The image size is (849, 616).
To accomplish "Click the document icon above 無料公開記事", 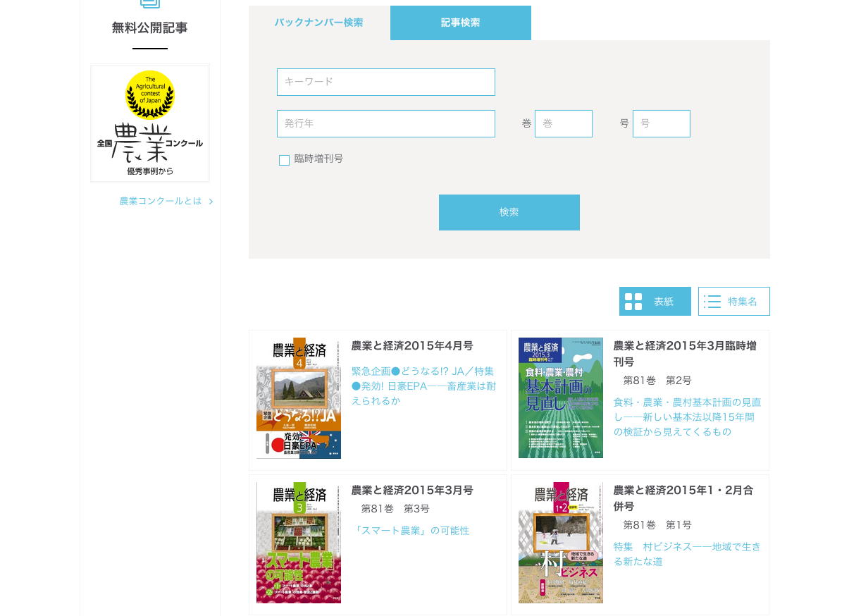I will [150, 2].
